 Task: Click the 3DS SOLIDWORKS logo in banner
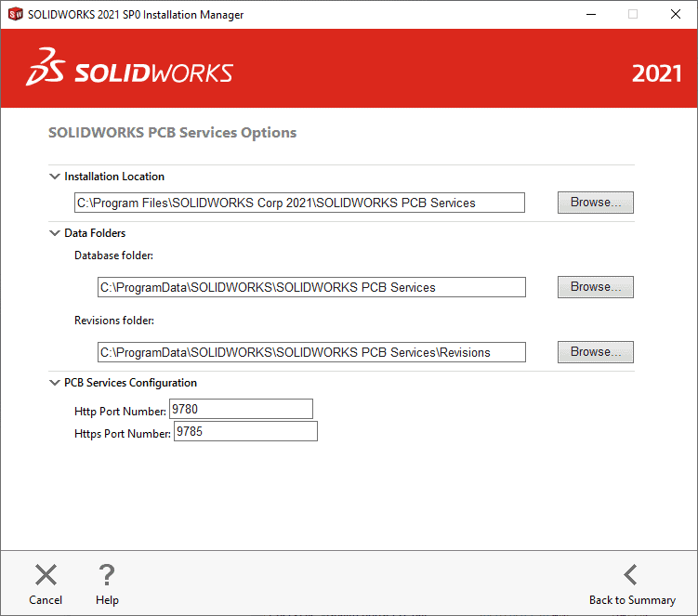(x=129, y=68)
